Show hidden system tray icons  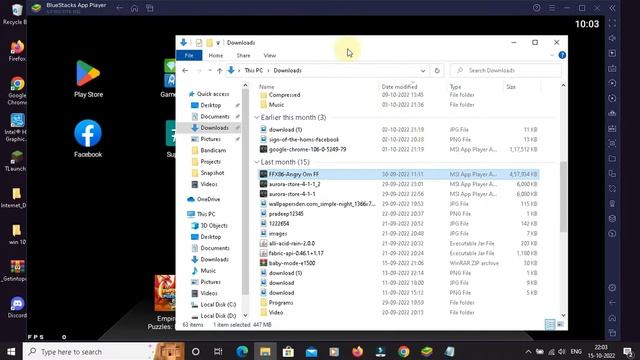pyautogui.click(x=528, y=351)
